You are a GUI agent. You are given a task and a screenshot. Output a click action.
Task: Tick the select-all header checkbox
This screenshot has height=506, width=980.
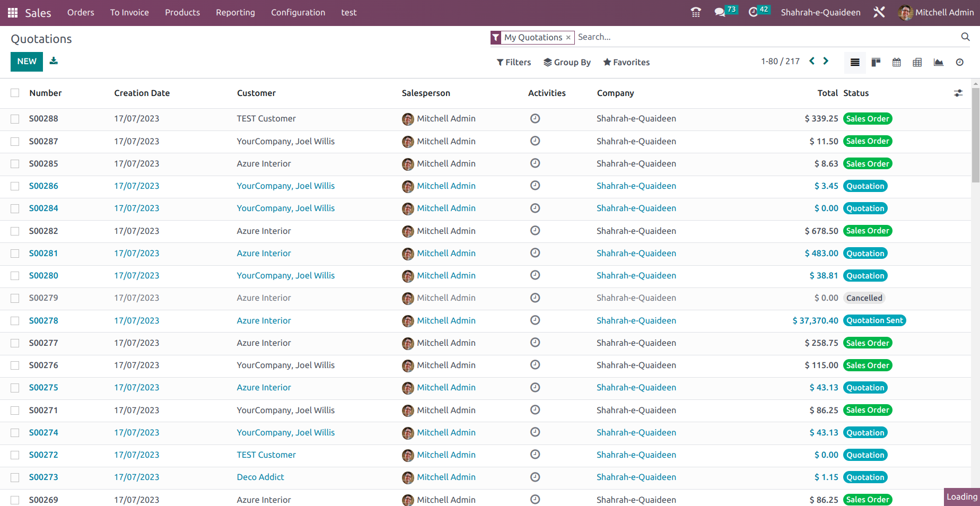click(15, 93)
